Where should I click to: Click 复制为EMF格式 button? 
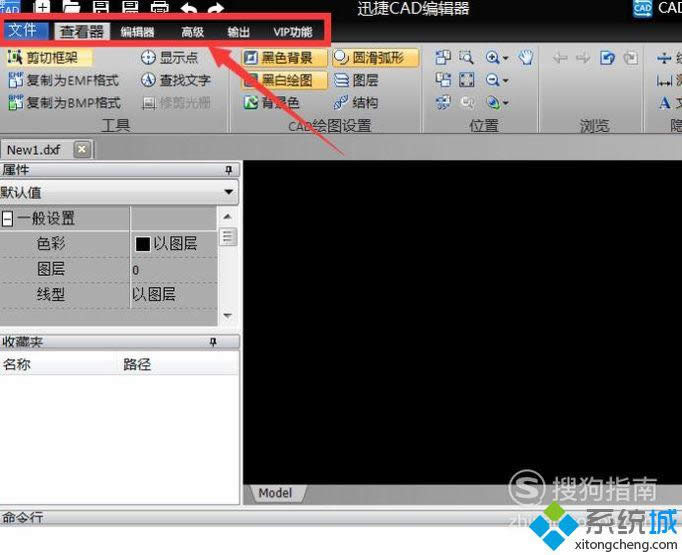[x=64, y=80]
